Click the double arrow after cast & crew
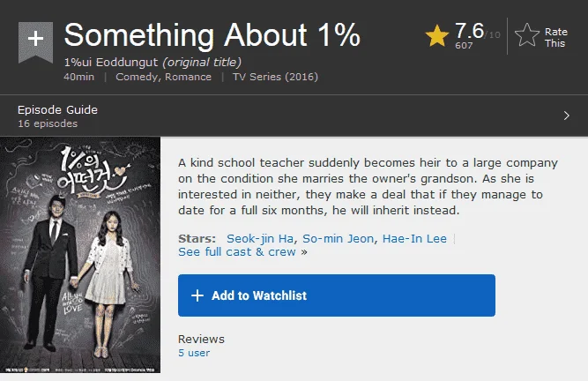This screenshot has height=381, width=588. [x=304, y=252]
